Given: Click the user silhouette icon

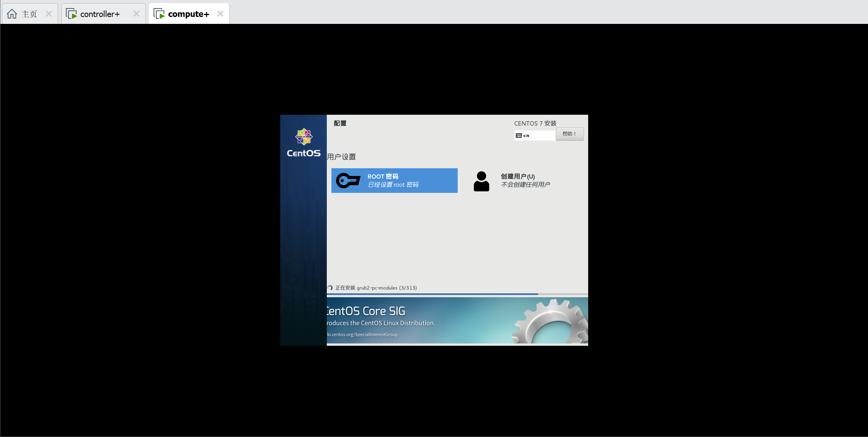Looking at the screenshot, I should point(481,181).
